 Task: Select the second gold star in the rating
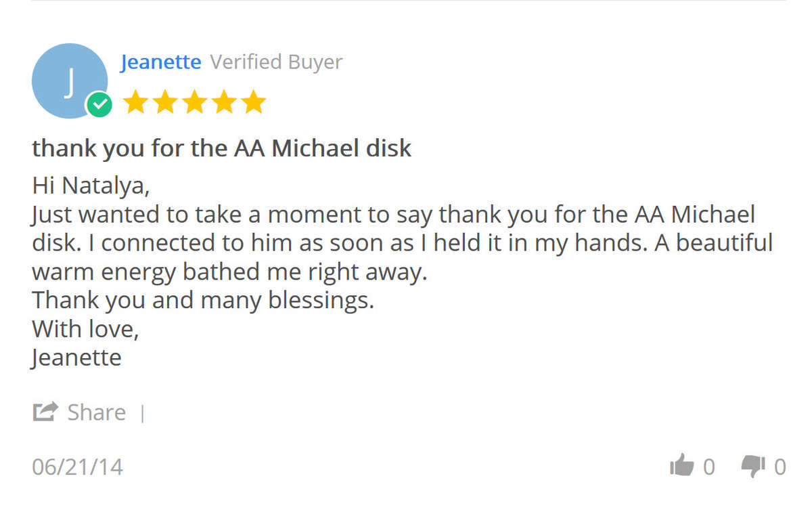click(164, 102)
